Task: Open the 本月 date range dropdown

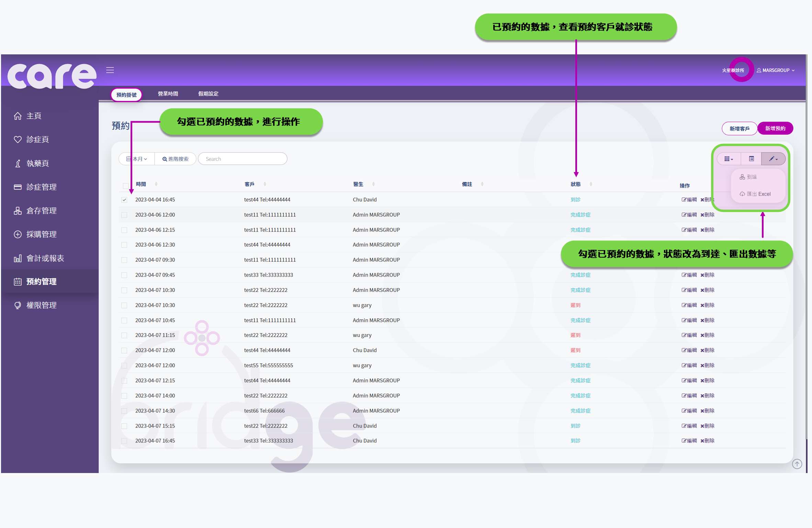Action: [x=136, y=158]
